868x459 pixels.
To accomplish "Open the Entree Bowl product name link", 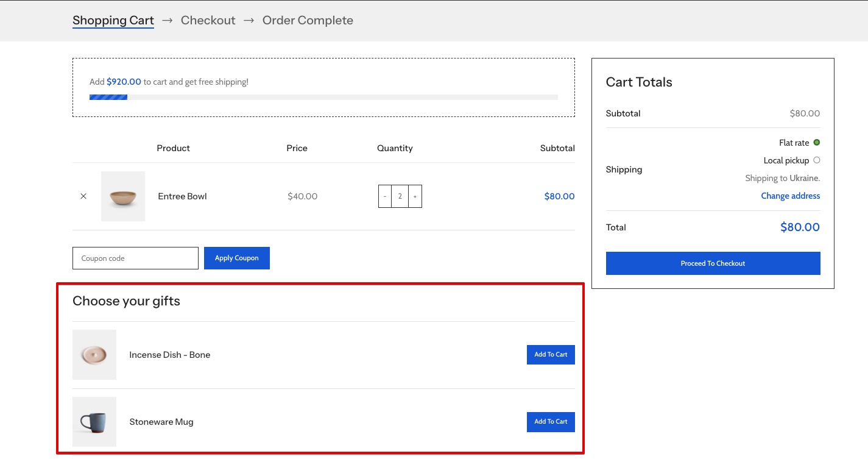I will pos(183,196).
